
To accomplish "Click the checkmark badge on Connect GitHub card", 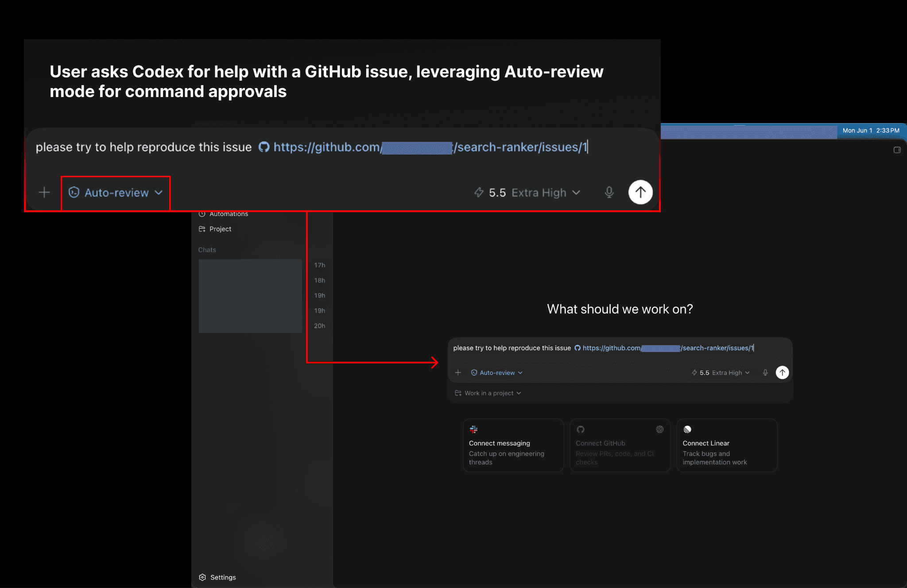I will pos(660,429).
